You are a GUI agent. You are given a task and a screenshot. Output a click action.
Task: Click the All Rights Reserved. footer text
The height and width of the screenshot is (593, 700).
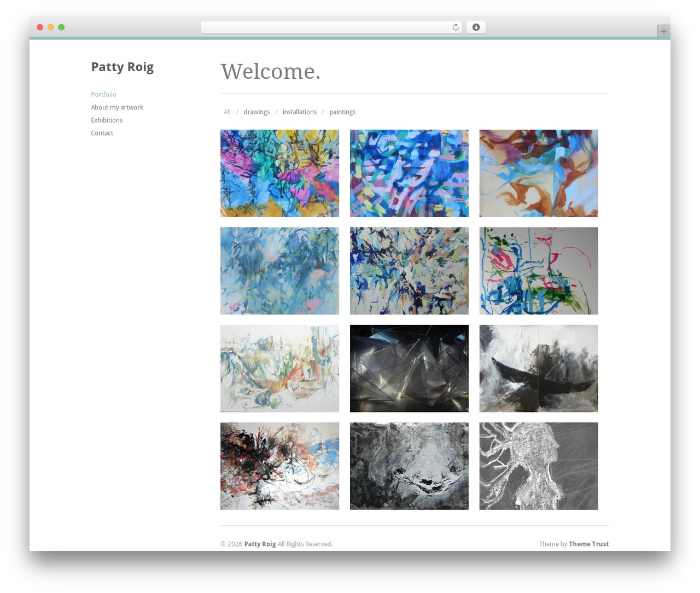(305, 544)
